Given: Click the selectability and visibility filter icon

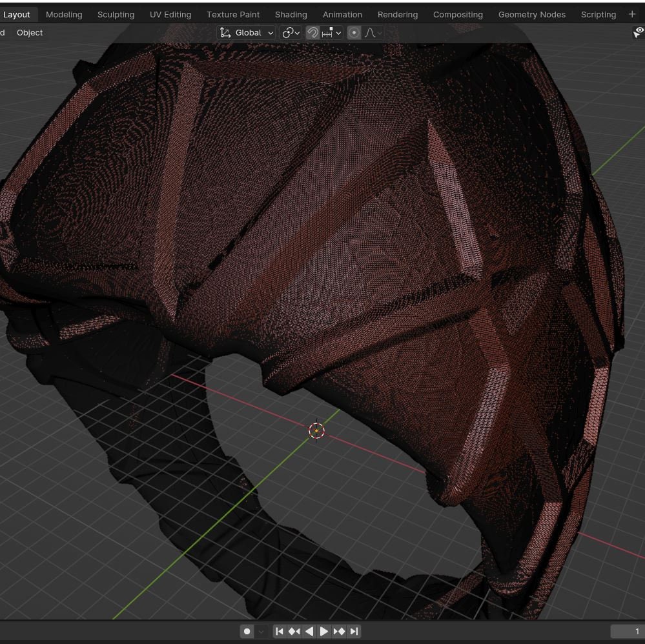Looking at the screenshot, I should (638, 32).
